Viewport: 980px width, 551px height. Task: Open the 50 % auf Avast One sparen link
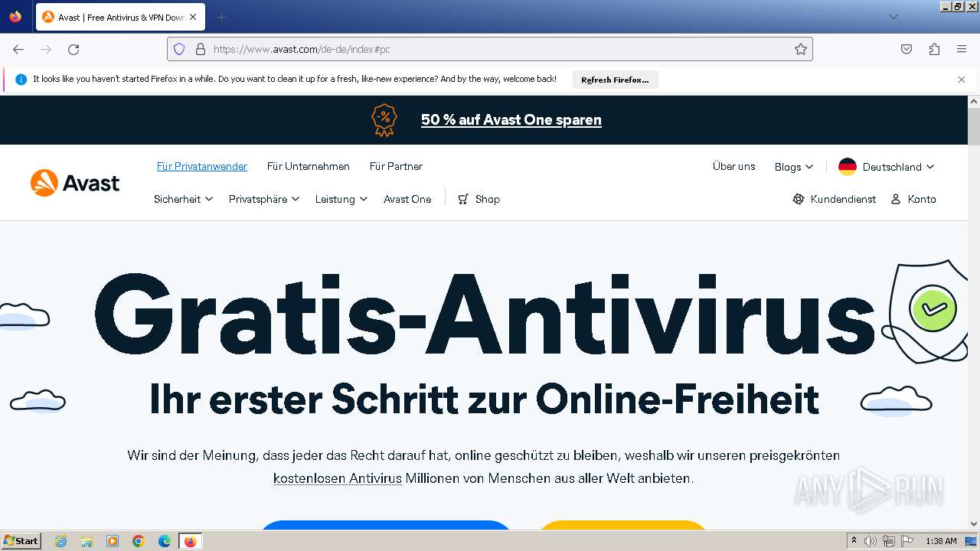511,120
